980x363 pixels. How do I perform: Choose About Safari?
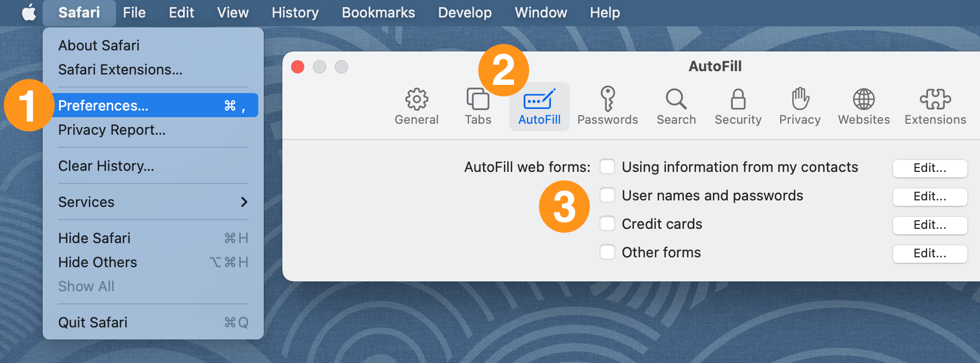click(x=153, y=45)
